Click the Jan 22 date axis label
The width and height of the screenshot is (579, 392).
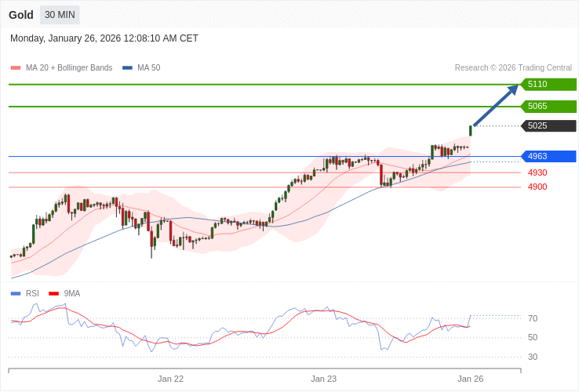pos(170,379)
